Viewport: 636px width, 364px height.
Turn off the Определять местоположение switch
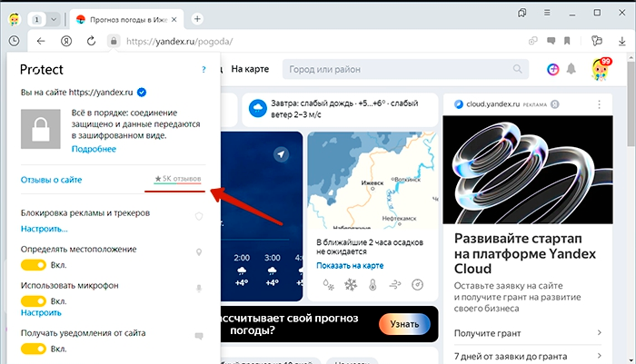[x=34, y=265]
